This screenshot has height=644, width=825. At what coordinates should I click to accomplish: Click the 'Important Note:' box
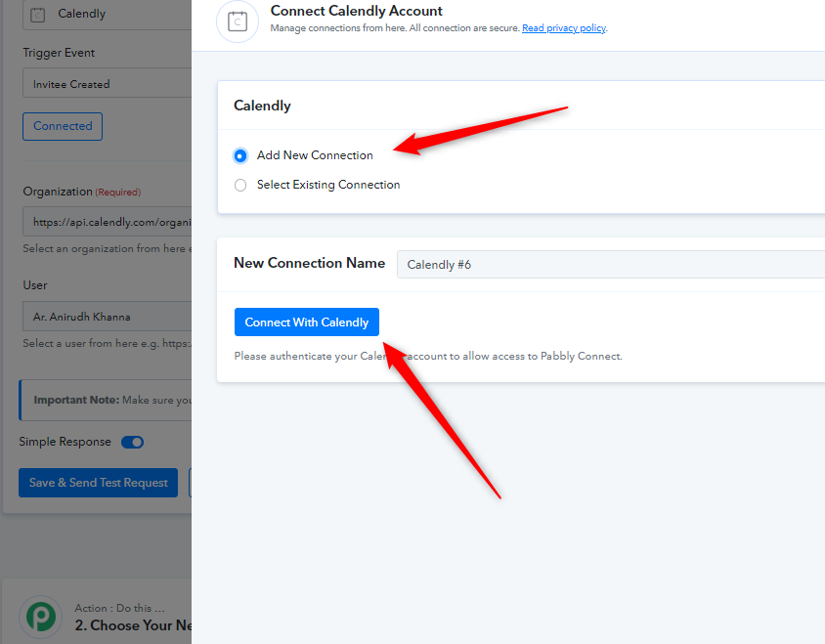(106, 400)
